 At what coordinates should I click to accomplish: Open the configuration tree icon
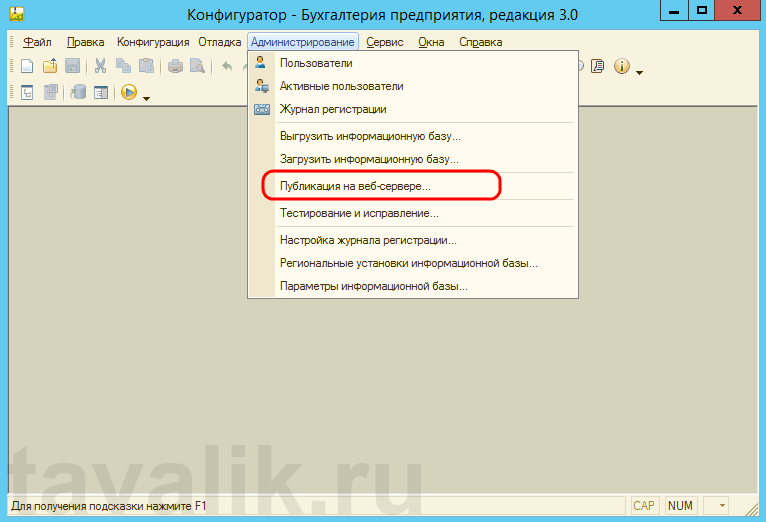pos(27,92)
